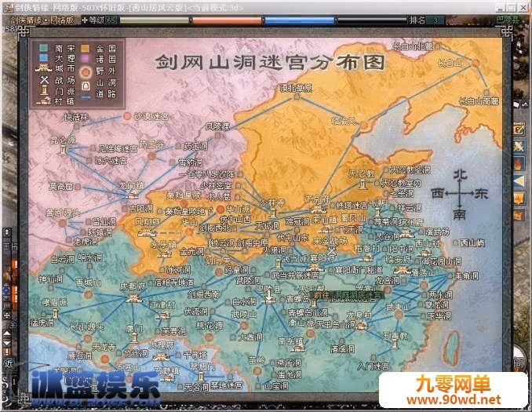This screenshot has width=532, height=412.
Task: Select the 御花园山洞 label
Action: [x=441, y=261]
